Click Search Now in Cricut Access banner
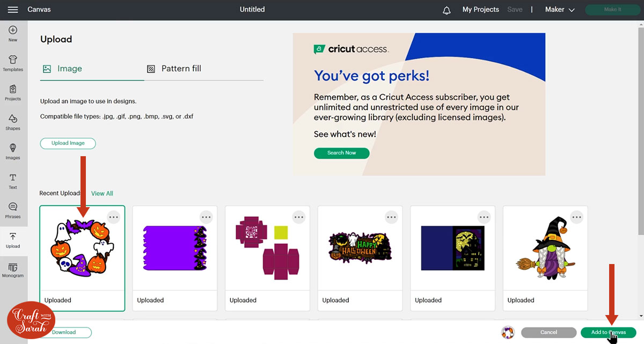This screenshot has width=644, height=344. click(342, 153)
